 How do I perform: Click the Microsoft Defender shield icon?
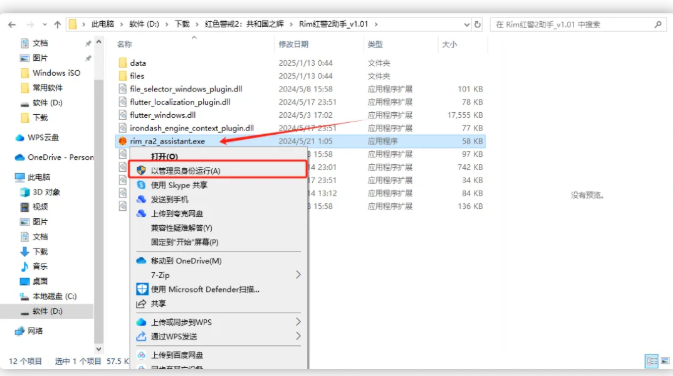(x=142, y=289)
